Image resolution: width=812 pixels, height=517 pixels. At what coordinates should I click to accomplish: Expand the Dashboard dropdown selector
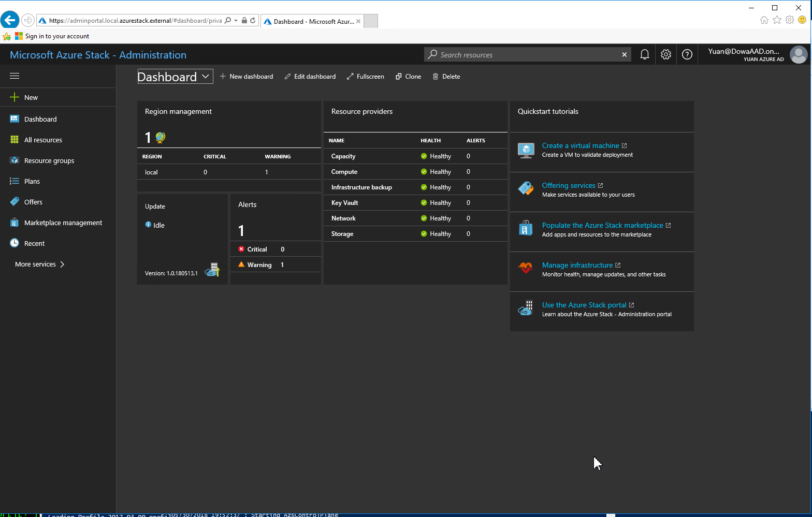coord(175,77)
